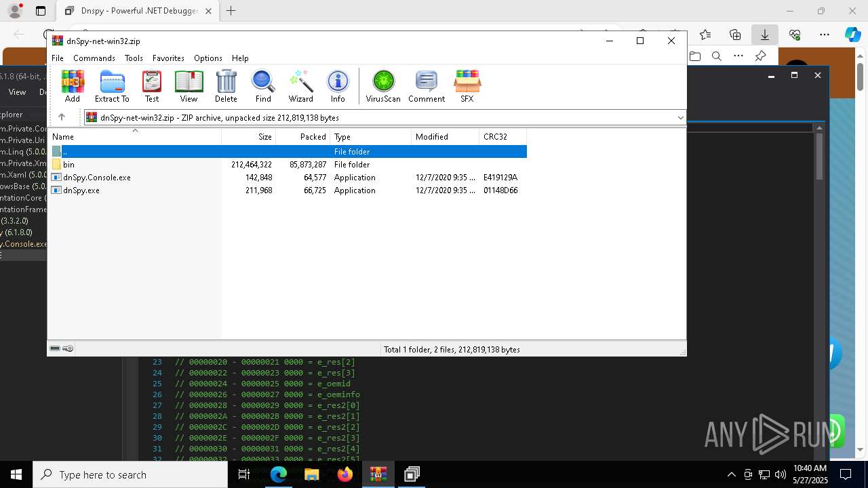Create SFX self-extracting archive
The width and height of the screenshot is (868, 488).
coord(467,86)
